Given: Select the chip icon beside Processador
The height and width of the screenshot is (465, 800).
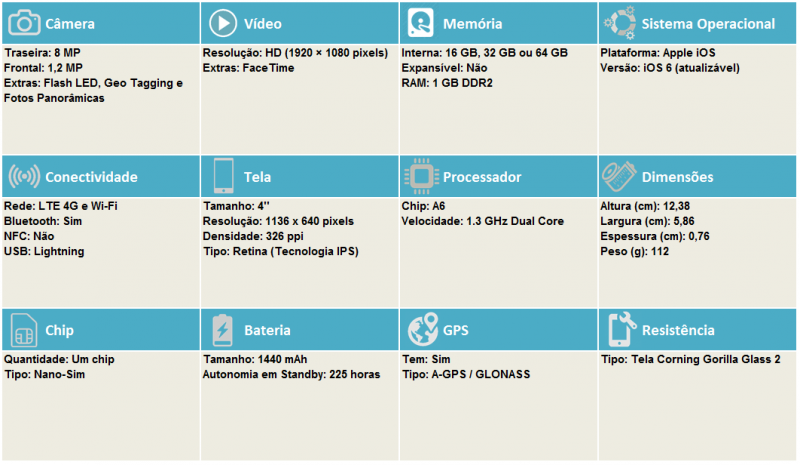Looking at the screenshot, I should click(421, 176).
